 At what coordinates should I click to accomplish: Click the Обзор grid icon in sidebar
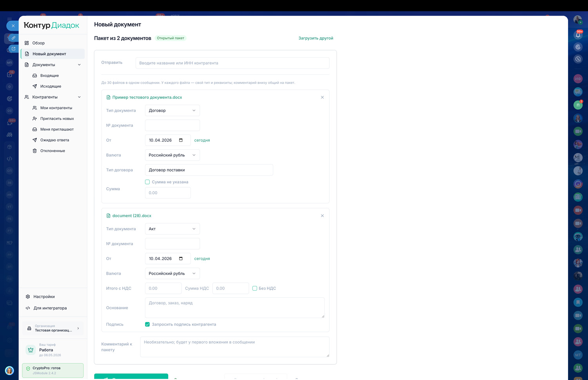point(27,43)
